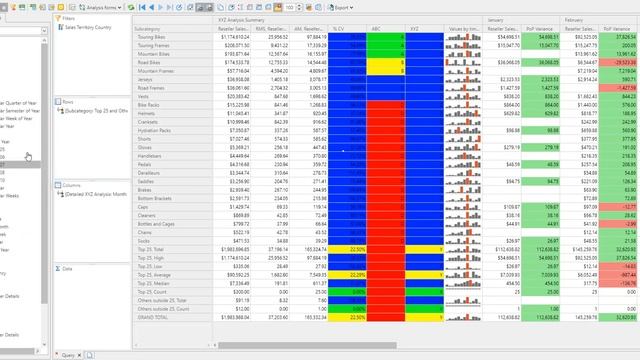Click the horizontal scrollbar under the grid
The width and height of the screenshot is (640, 360).
tap(307, 345)
